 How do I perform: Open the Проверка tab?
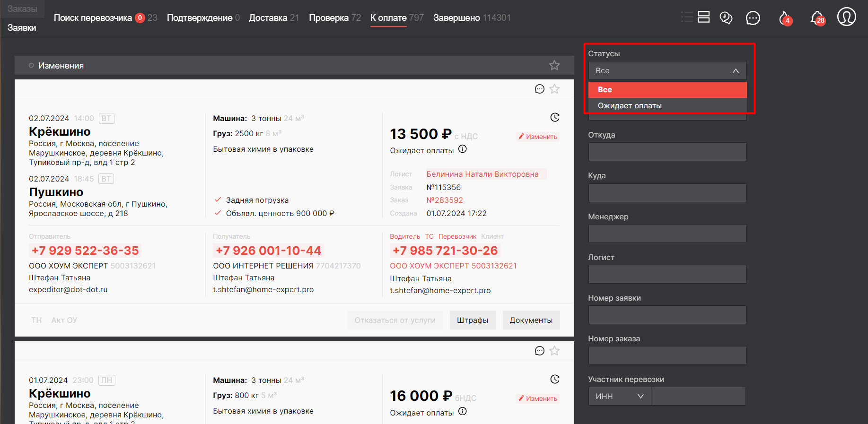tap(329, 17)
